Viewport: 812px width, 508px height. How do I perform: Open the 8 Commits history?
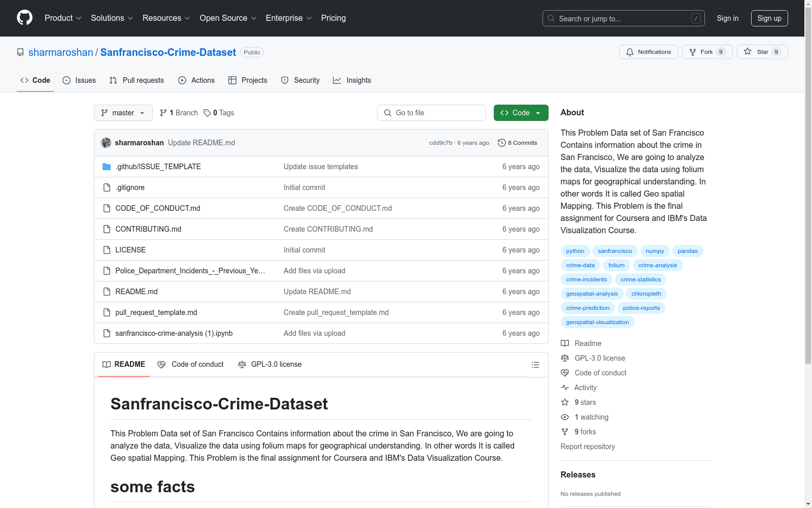[518, 143]
